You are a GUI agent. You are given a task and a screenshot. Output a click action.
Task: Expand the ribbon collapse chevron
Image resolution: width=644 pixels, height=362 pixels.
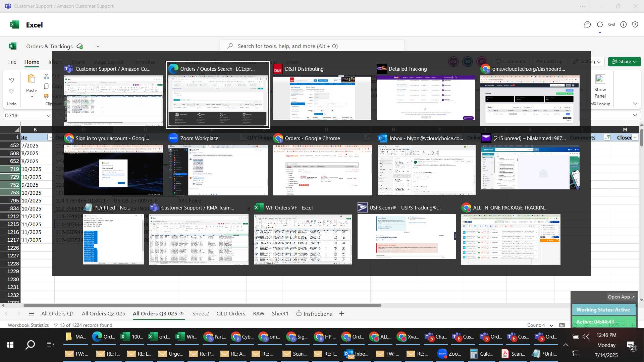pos(635,104)
